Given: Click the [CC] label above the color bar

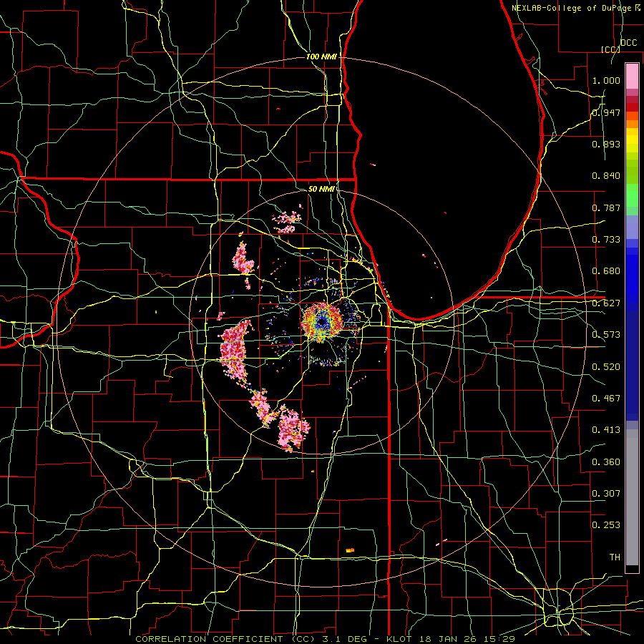Looking at the screenshot, I should 611,49.
